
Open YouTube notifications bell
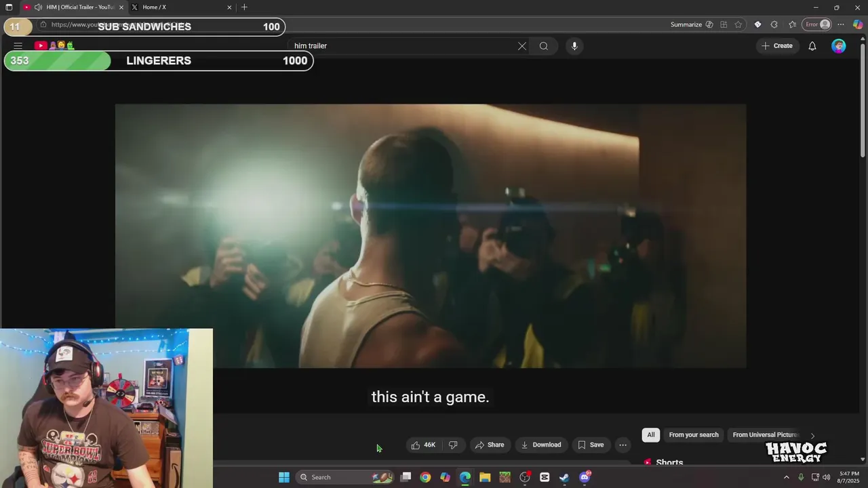(x=812, y=46)
